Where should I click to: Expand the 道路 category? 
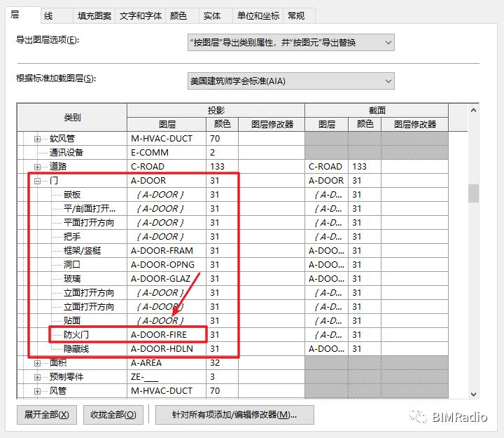pyautogui.click(x=37, y=167)
